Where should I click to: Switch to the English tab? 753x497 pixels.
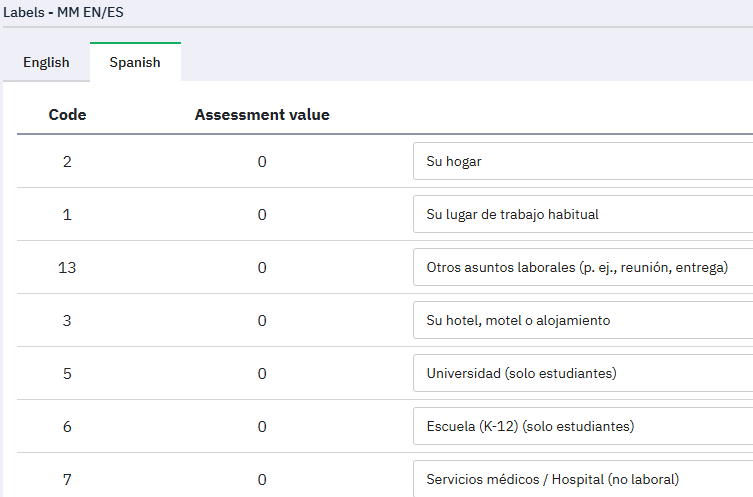click(46, 62)
